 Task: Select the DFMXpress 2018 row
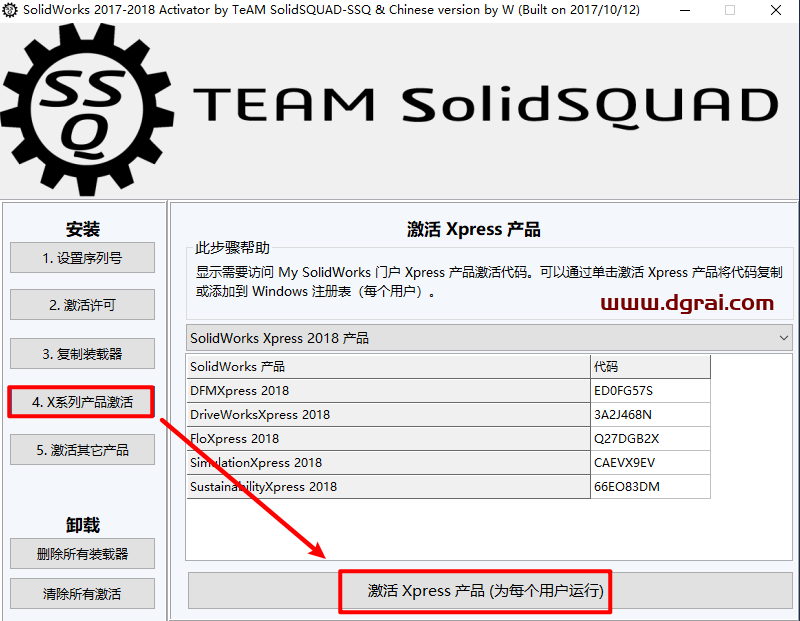pyautogui.click(x=448, y=391)
